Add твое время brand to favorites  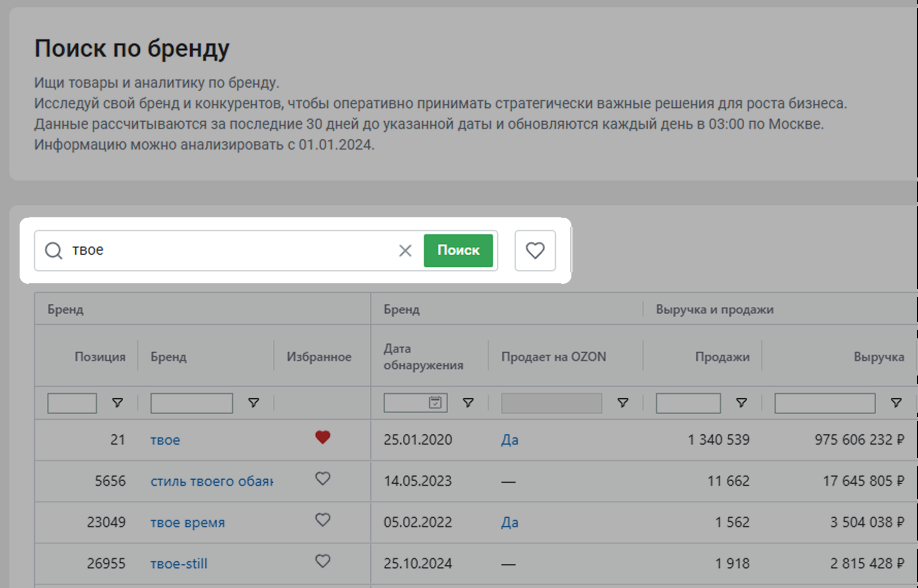point(323,520)
